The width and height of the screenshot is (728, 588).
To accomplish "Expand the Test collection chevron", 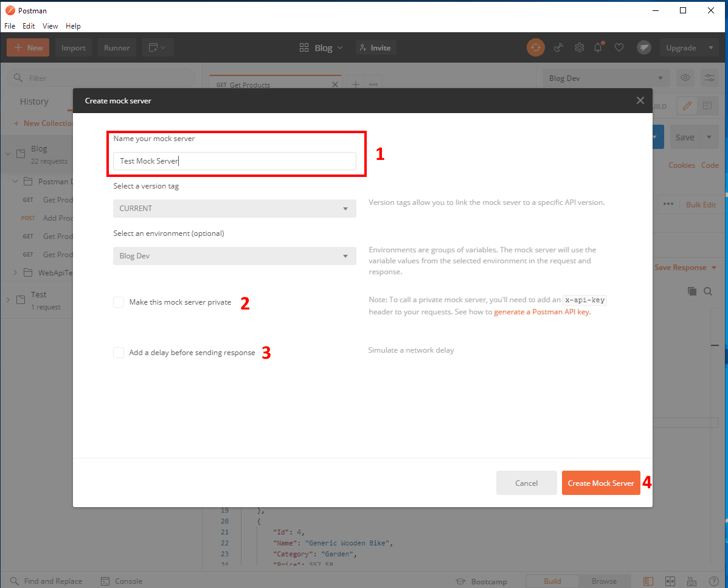I will coord(7,300).
